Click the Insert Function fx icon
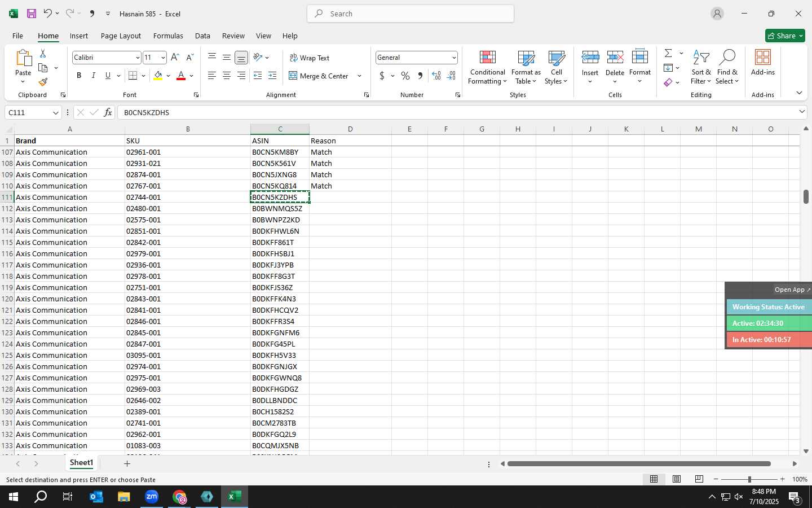The height and width of the screenshot is (508, 812). coord(108,112)
